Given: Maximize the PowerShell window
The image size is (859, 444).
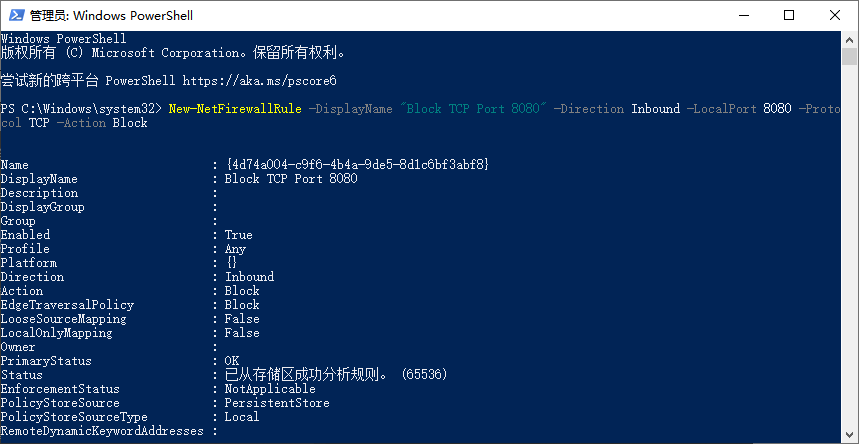Looking at the screenshot, I should pos(790,15).
